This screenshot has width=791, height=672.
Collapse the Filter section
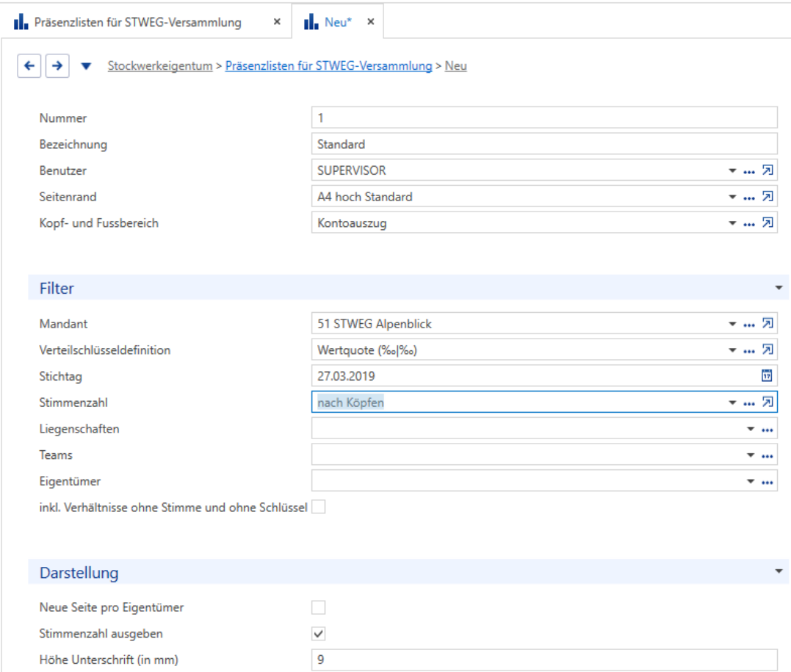[779, 288]
